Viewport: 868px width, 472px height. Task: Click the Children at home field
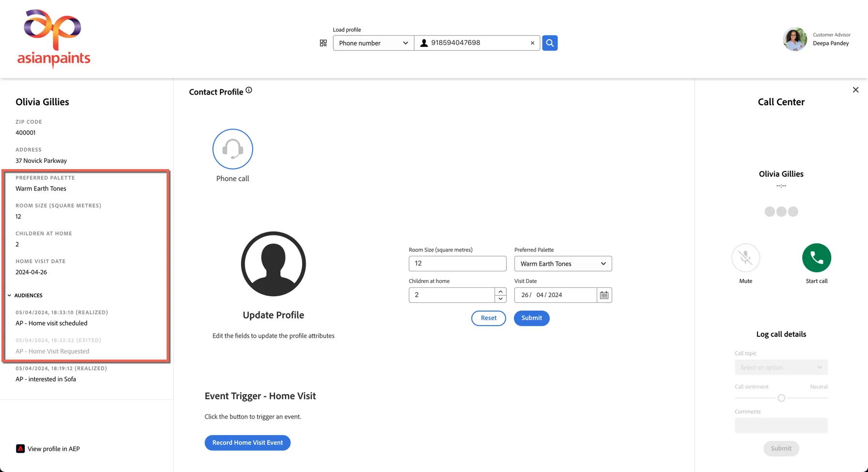451,295
